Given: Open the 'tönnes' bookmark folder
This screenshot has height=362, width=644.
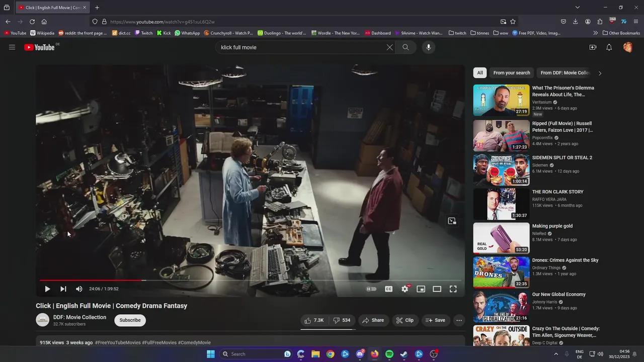Looking at the screenshot, I should (x=479, y=33).
